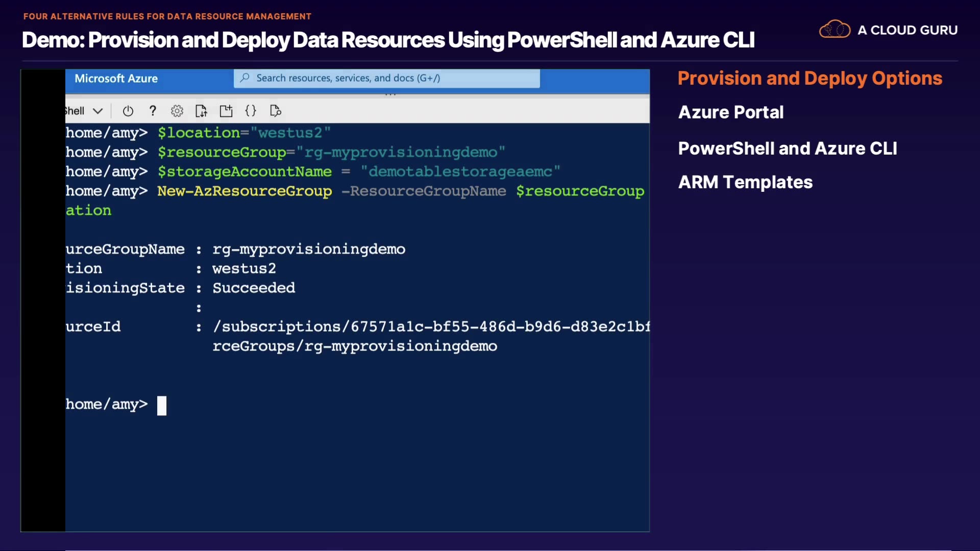Click the Provision and Deploy Options heading
The width and height of the screenshot is (980, 551).
point(810,78)
